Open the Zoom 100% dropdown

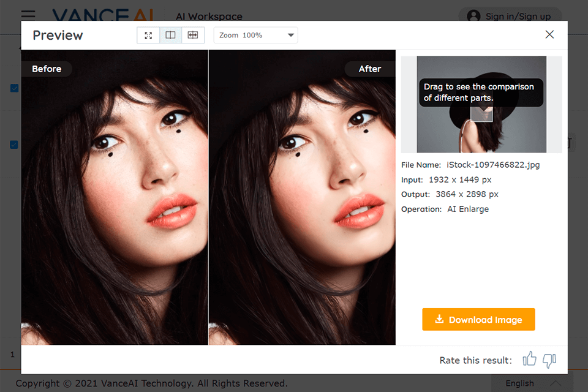pyautogui.click(x=255, y=36)
